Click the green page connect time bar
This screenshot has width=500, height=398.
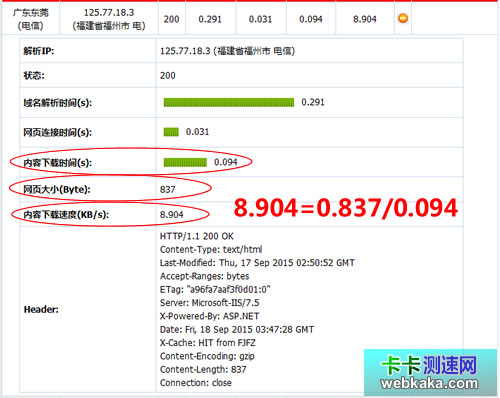tap(171, 132)
